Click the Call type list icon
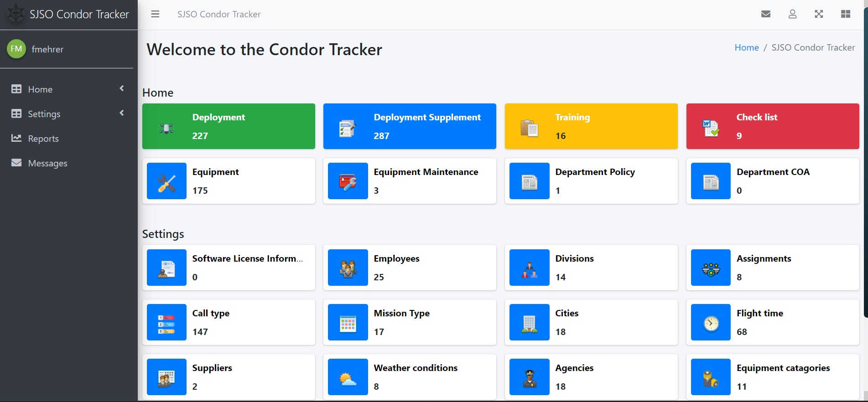Image resolution: width=868 pixels, height=402 pixels. (x=166, y=324)
